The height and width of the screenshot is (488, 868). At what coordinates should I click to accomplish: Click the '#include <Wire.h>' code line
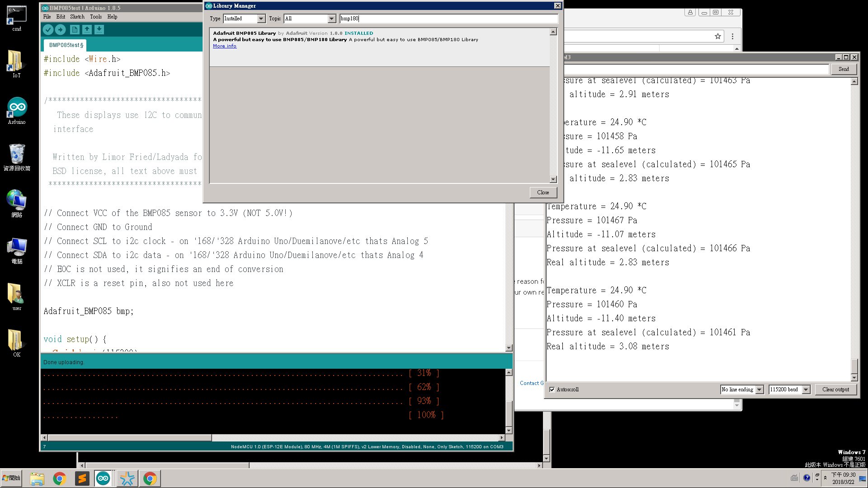pyautogui.click(x=82, y=59)
